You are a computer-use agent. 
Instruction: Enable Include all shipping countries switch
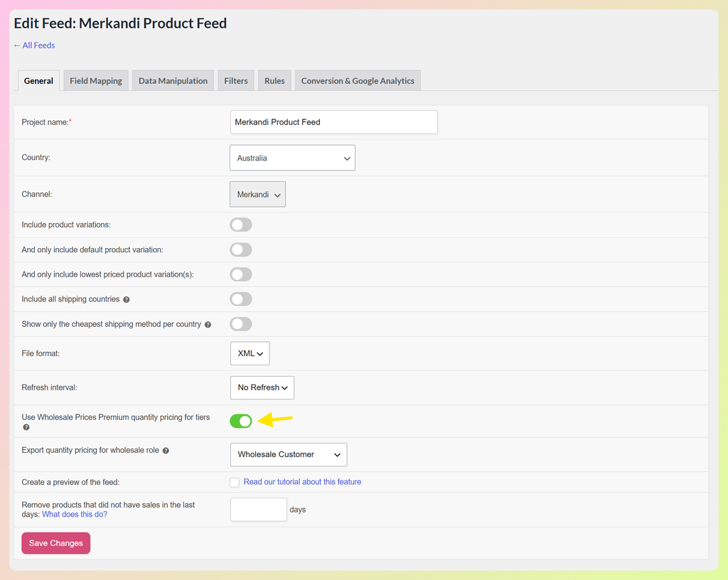[241, 299]
